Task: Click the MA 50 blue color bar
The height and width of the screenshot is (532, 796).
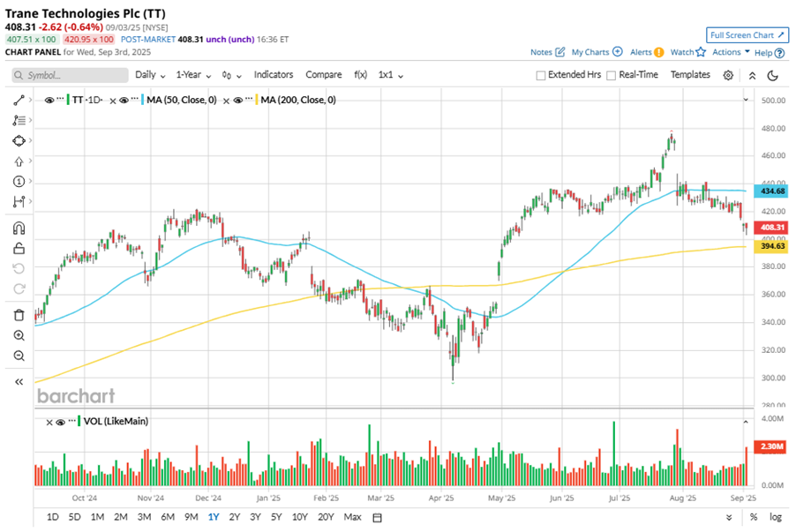Action: tap(143, 100)
